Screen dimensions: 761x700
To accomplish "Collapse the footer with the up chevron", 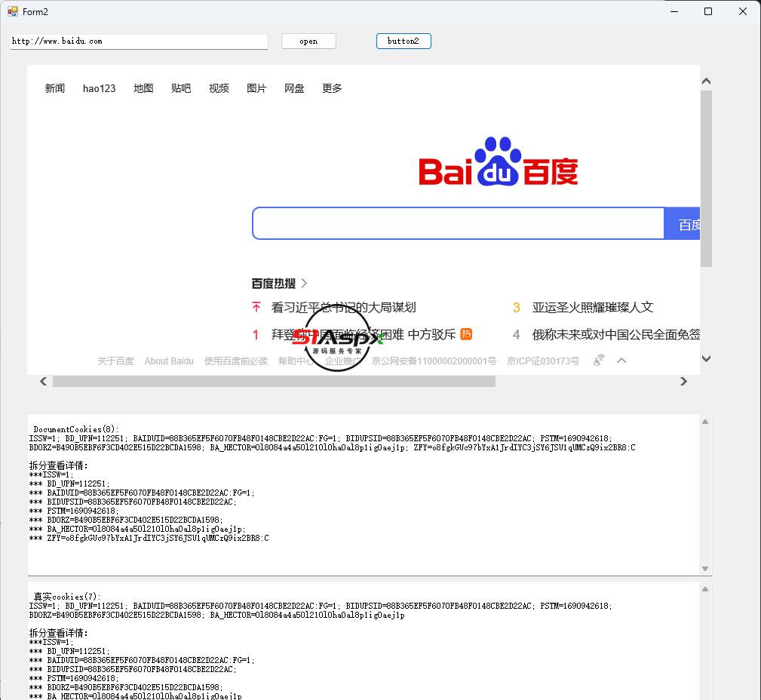I will (x=621, y=361).
